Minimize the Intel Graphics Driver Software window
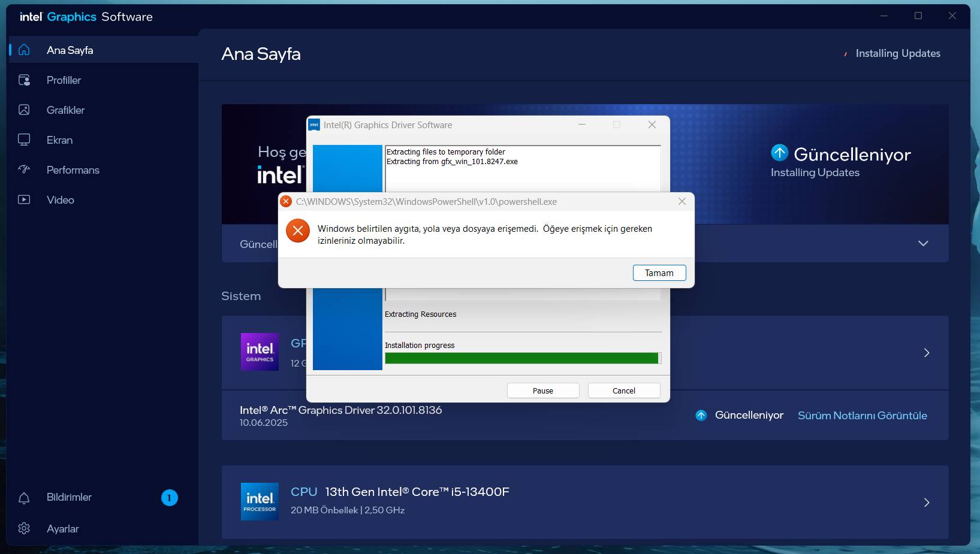Image resolution: width=980 pixels, height=554 pixels. click(582, 125)
